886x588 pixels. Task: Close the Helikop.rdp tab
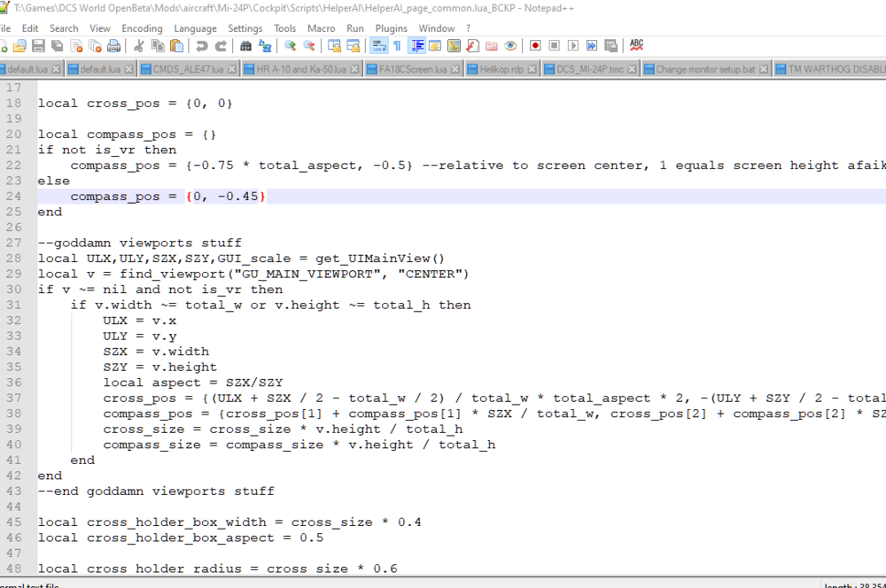coord(532,69)
